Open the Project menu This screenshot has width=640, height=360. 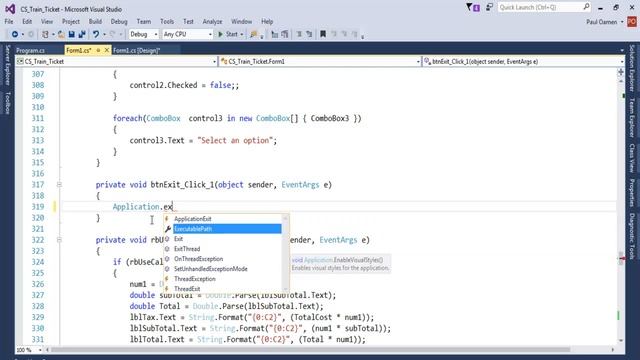click(x=71, y=21)
